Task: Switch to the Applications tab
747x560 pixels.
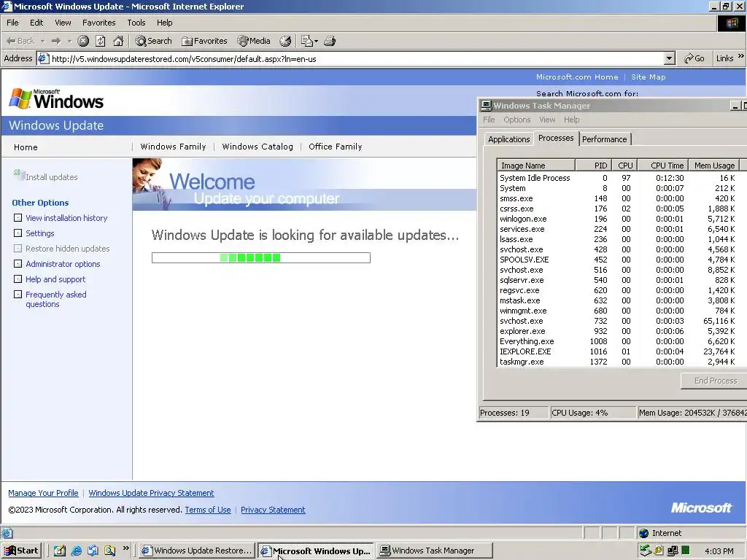Action: tap(508, 139)
